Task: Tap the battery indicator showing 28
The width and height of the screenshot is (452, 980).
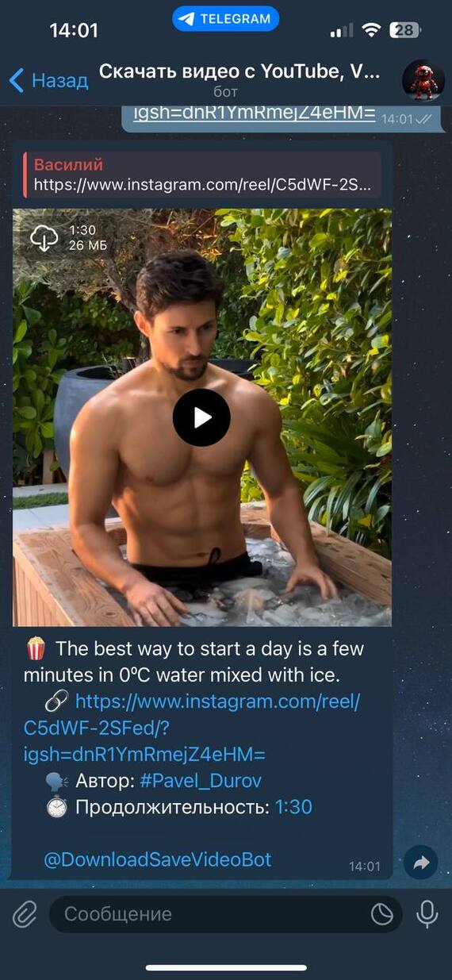Action: pos(404,30)
